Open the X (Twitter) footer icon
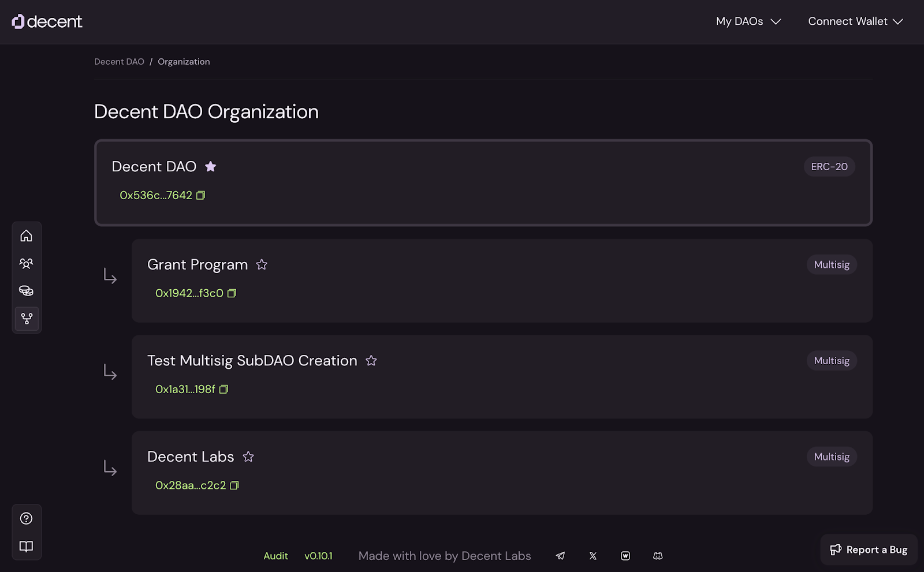924x572 pixels. tap(593, 556)
